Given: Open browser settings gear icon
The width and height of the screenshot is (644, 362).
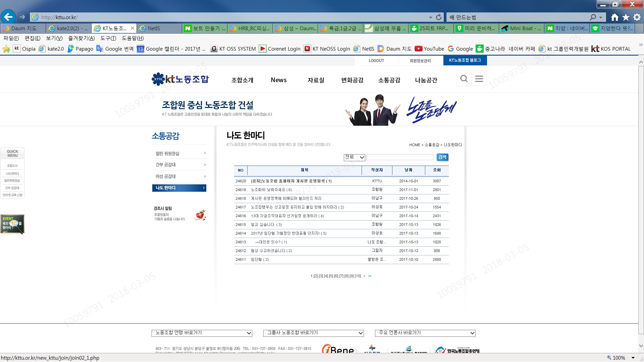Looking at the screenshot, I should tap(637, 17).
